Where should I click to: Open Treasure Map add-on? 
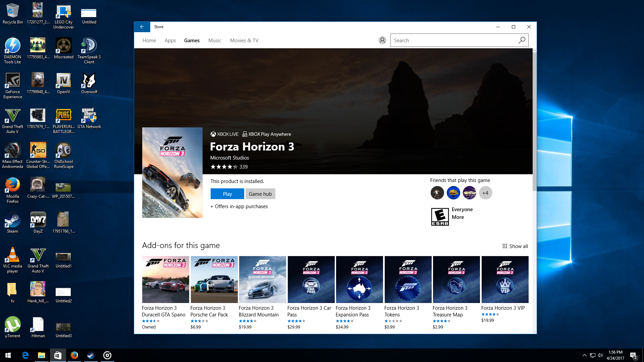[456, 293]
